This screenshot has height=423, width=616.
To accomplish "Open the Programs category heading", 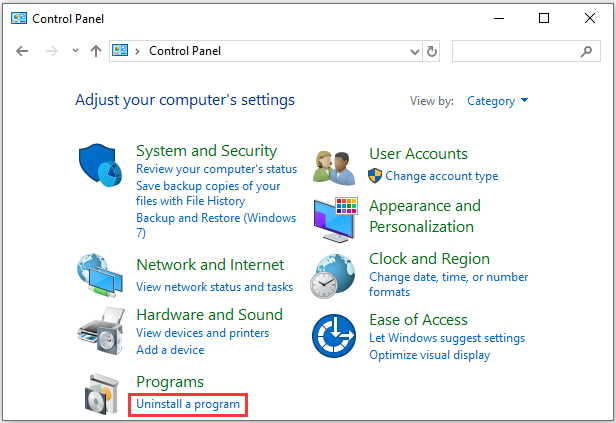I will click(170, 382).
